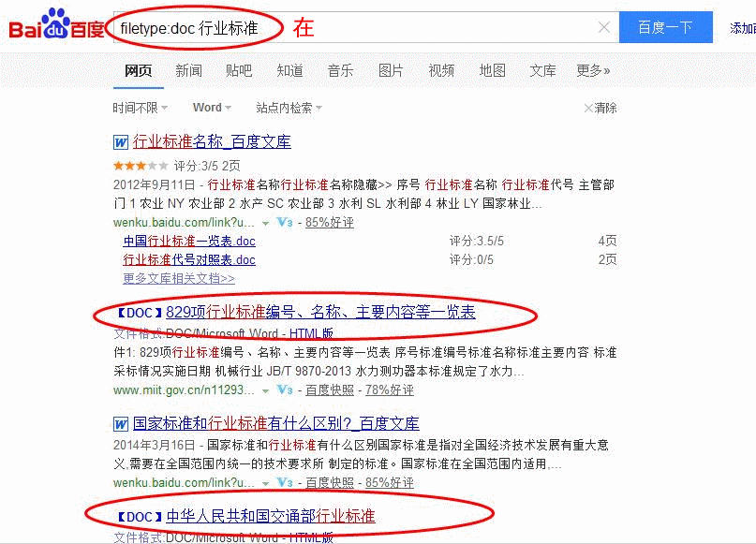This screenshot has width=756, height=544.
Task: Click Word icon beside 行业标准名称_百度文库
Action: pos(121,142)
